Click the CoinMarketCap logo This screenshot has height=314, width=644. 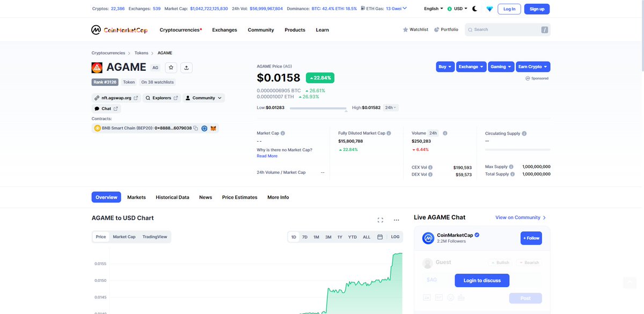119,30
